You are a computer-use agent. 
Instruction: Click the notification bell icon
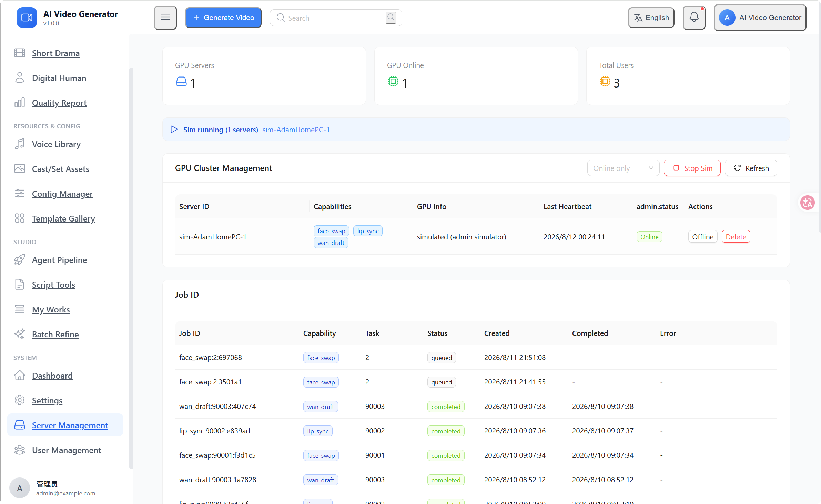coord(694,18)
